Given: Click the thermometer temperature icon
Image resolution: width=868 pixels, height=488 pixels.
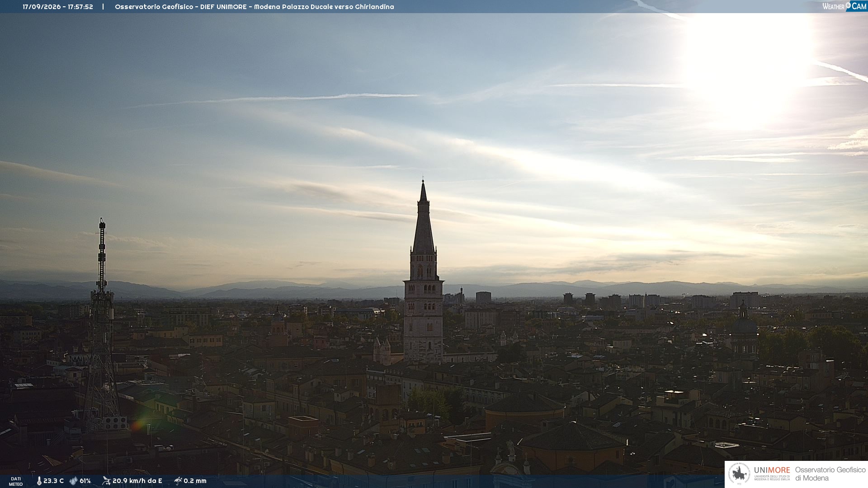Looking at the screenshot, I should (39, 481).
